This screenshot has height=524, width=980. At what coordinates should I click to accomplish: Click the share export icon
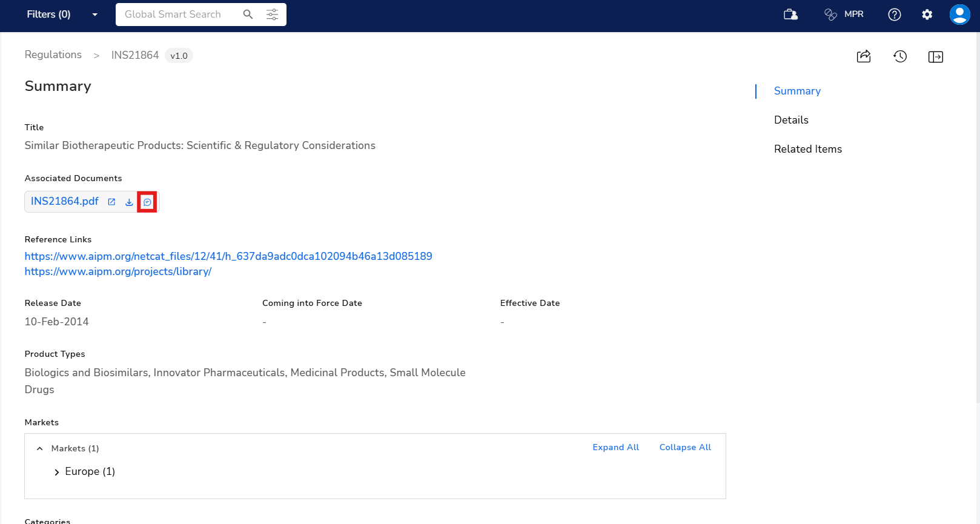[x=864, y=56]
